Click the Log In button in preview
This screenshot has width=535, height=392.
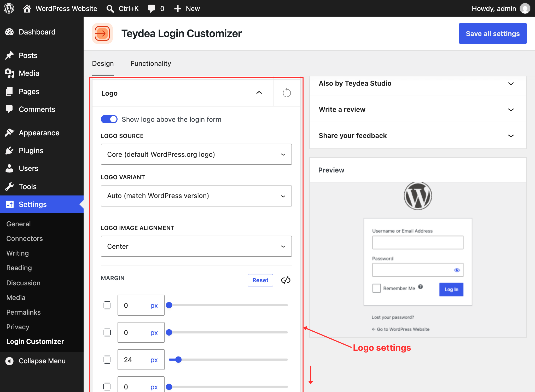tap(451, 289)
